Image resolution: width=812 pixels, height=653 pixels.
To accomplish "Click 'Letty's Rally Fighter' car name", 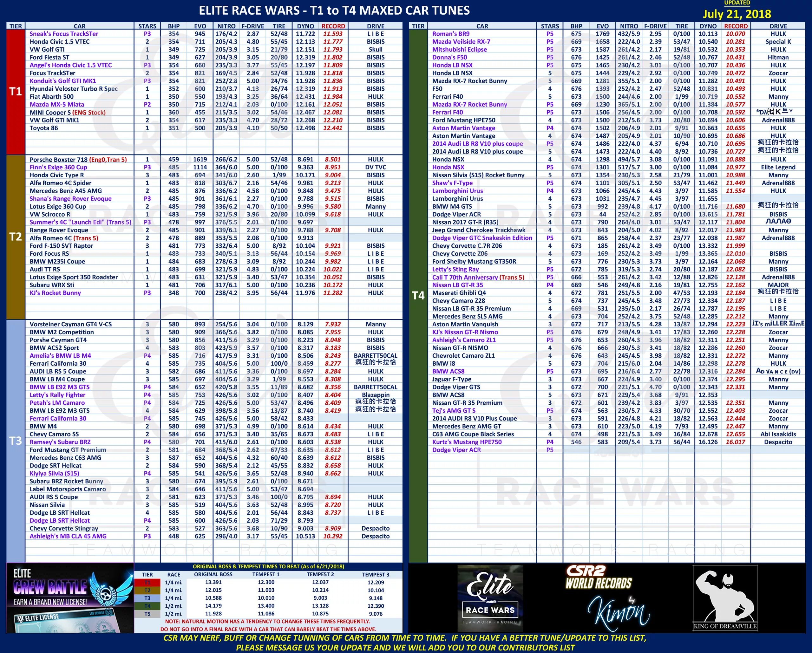I will click(58, 395).
